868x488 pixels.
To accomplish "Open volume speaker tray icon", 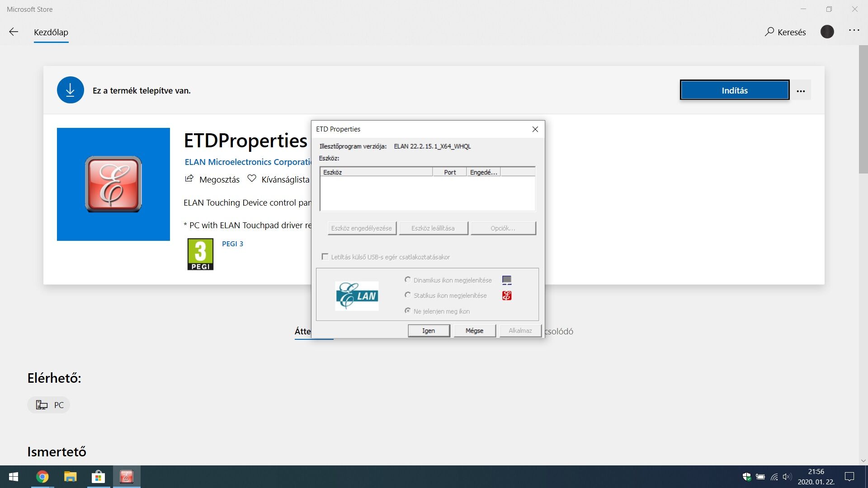I will pyautogui.click(x=787, y=477).
